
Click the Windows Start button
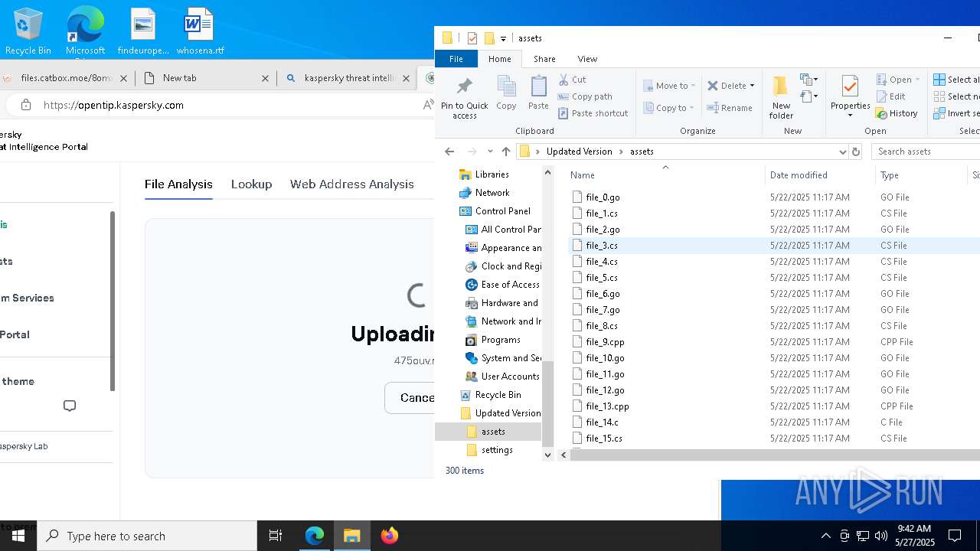(18, 536)
